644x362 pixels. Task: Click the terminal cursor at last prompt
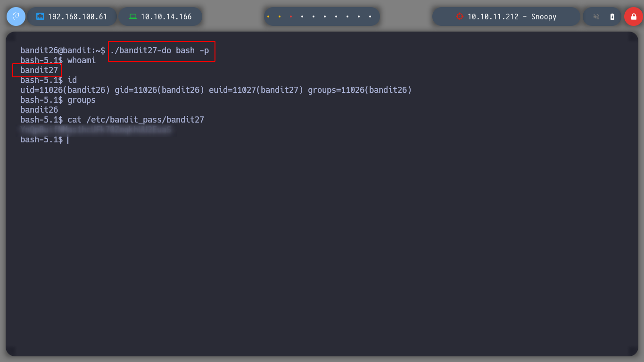pyautogui.click(x=68, y=140)
